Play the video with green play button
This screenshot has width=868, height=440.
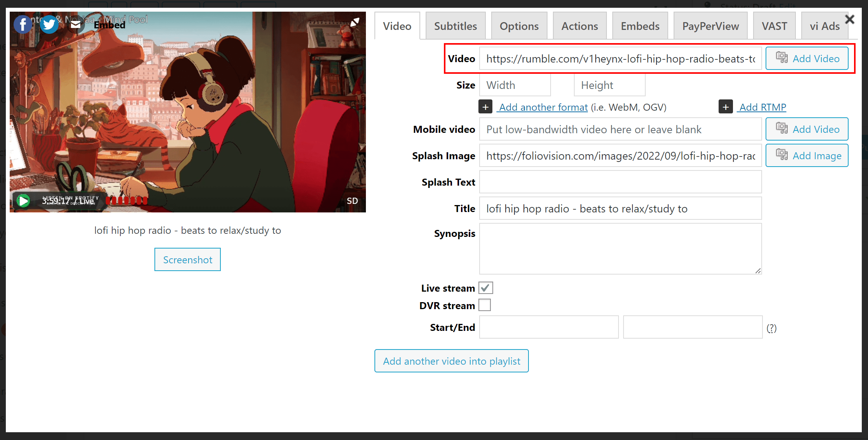tap(23, 201)
